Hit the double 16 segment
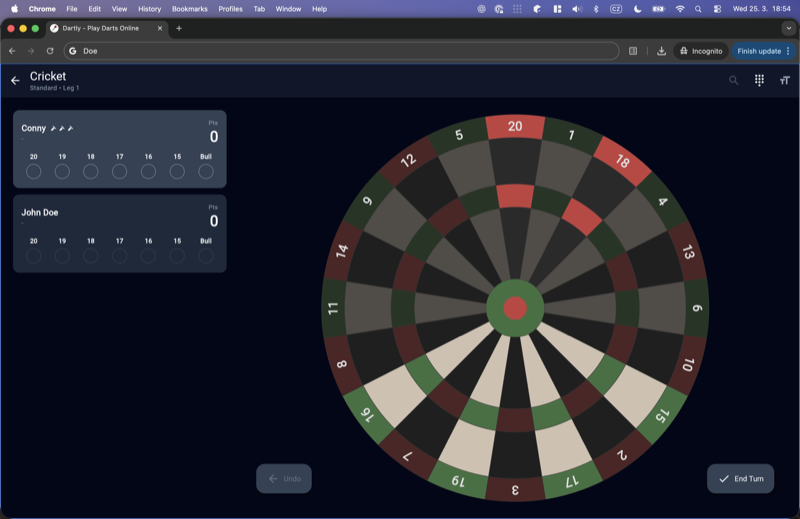Image resolution: width=800 pixels, height=519 pixels. (368, 415)
